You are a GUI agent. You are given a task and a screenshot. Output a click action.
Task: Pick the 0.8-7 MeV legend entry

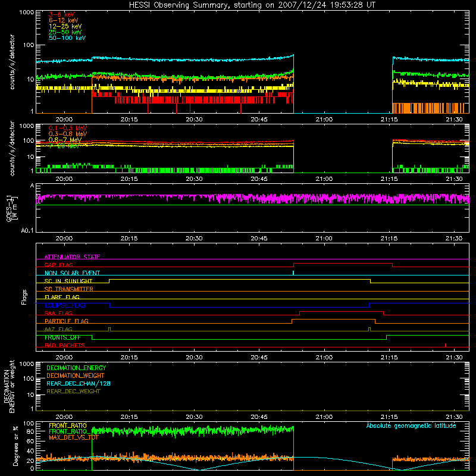(x=65, y=140)
